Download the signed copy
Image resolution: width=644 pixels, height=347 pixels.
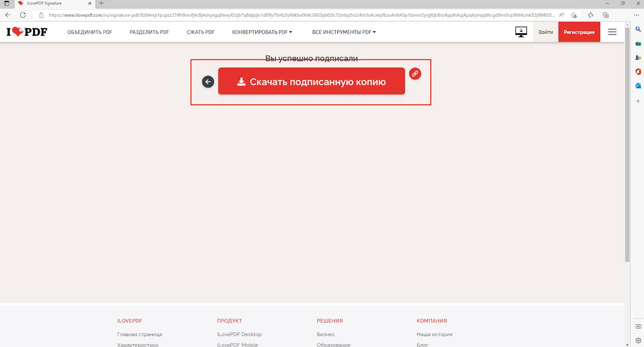[x=311, y=81]
